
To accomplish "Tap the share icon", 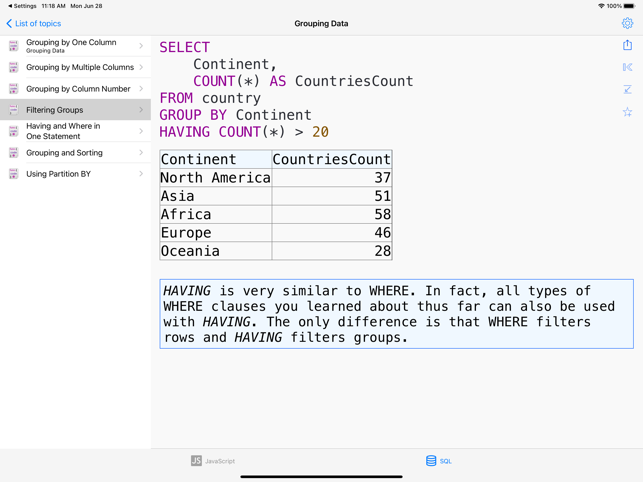I will pos(627,45).
